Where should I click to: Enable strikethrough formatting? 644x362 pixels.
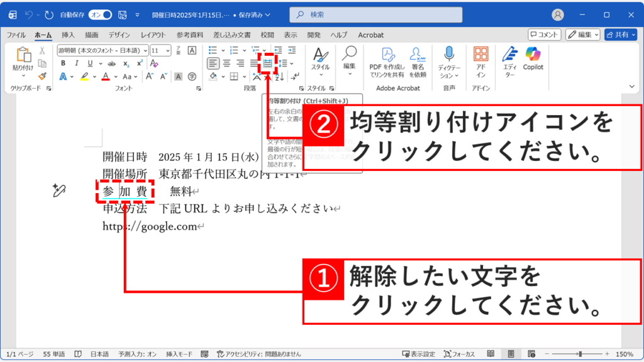tap(111, 62)
